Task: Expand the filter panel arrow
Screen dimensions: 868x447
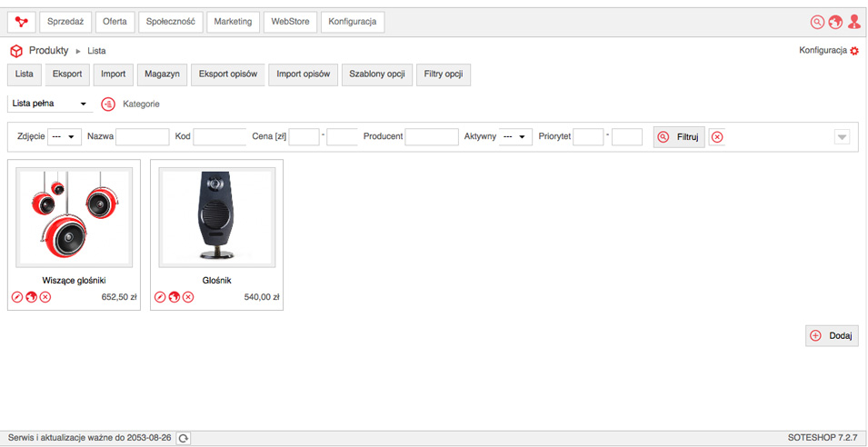Action: (x=842, y=136)
